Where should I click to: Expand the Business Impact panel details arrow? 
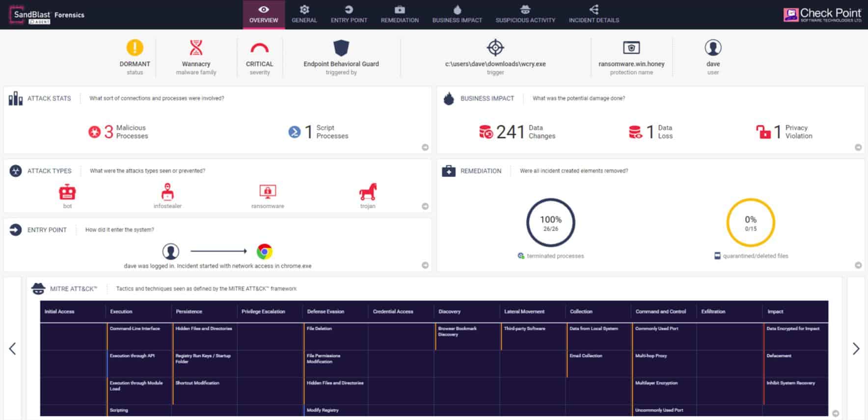pos(858,147)
